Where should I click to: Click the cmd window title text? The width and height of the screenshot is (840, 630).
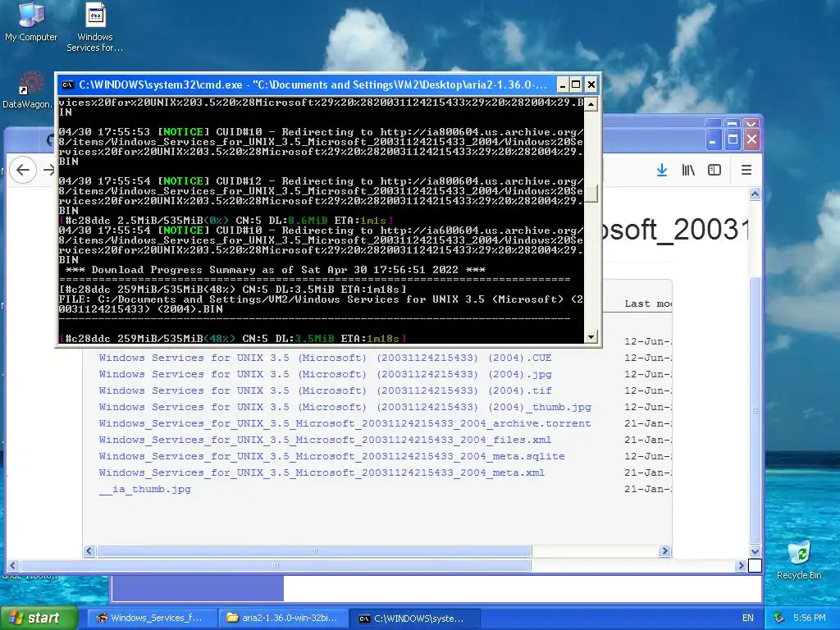click(313, 84)
